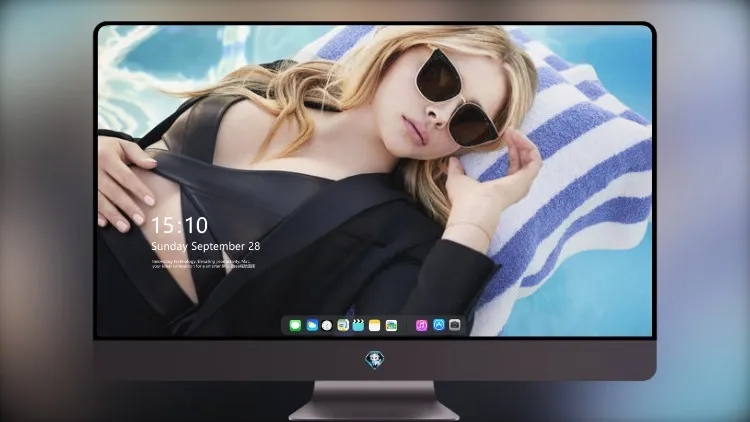The width and height of the screenshot is (750, 422).
Task: Open the Weather app in dock
Action: [x=311, y=326]
